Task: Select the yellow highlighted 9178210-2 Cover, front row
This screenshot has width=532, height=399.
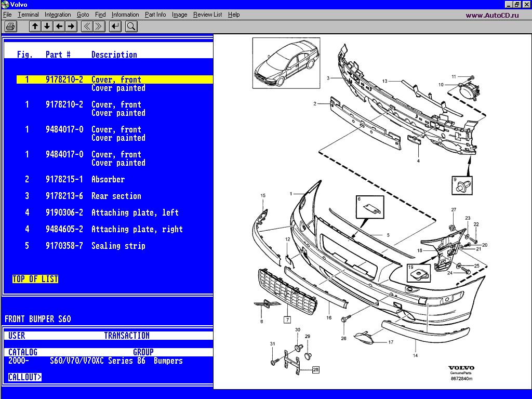Action: tap(115, 79)
